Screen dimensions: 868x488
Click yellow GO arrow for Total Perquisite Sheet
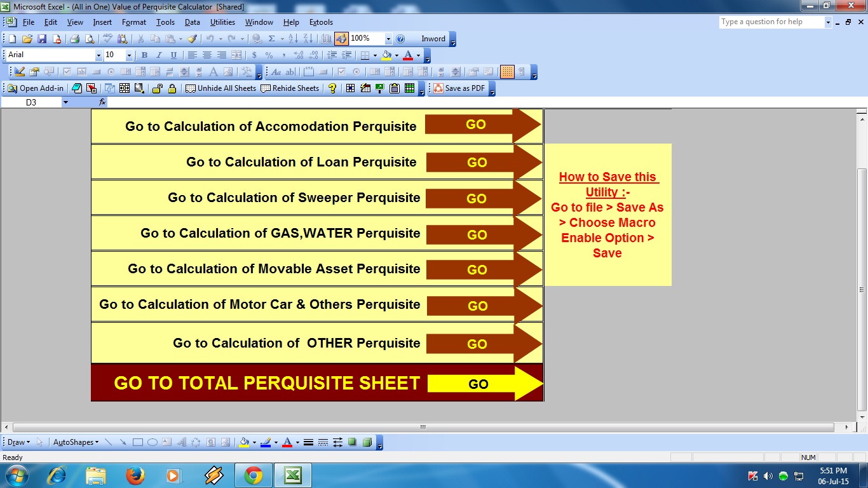(485, 383)
